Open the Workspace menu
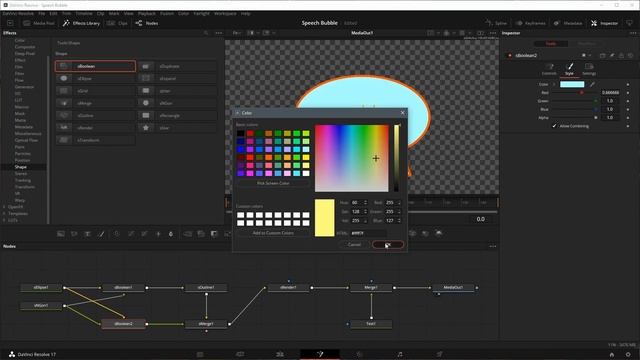640x360 pixels. point(225,13)
